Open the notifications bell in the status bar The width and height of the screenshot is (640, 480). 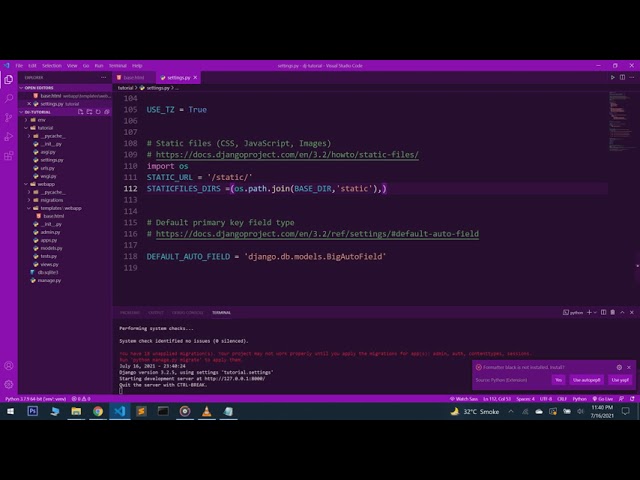(x=632, y=399)
